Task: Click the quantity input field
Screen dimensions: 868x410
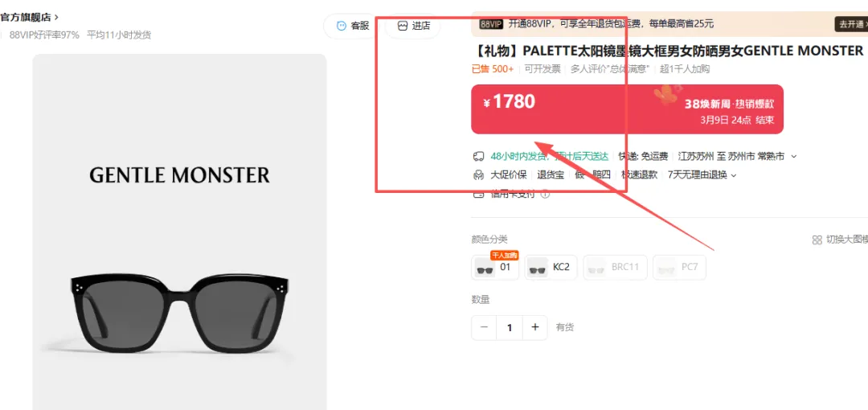Action: pos(510,327)
